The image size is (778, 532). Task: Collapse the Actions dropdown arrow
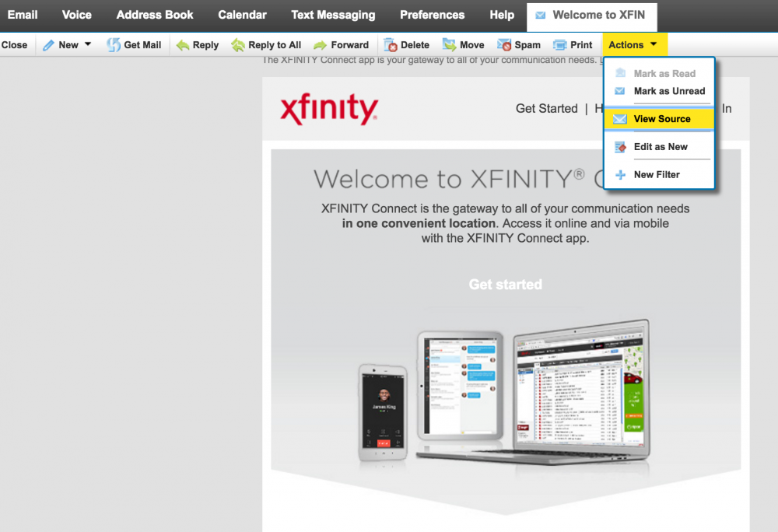tap(654, 44)
